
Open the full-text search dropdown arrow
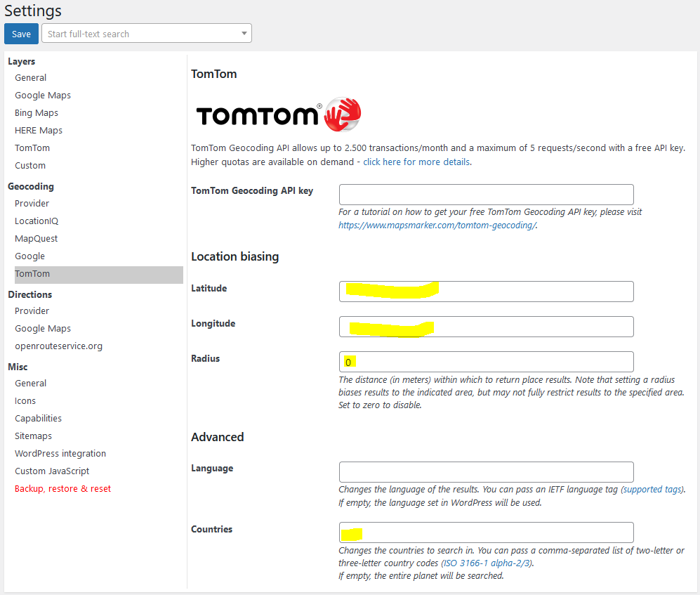click(244, 34)
